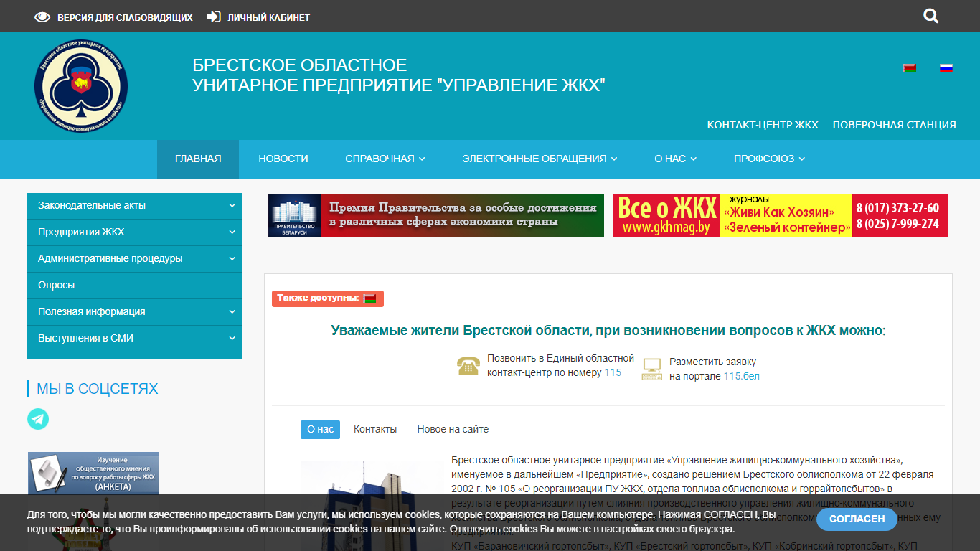Open the Telegram social network icon
The width and height of the screenshot is (980, 551).
pos(38,419)
